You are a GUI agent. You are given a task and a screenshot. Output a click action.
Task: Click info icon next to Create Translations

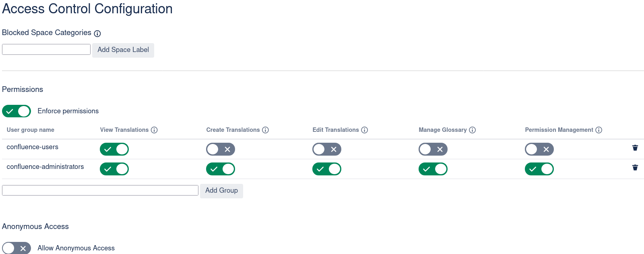[265, 130]
